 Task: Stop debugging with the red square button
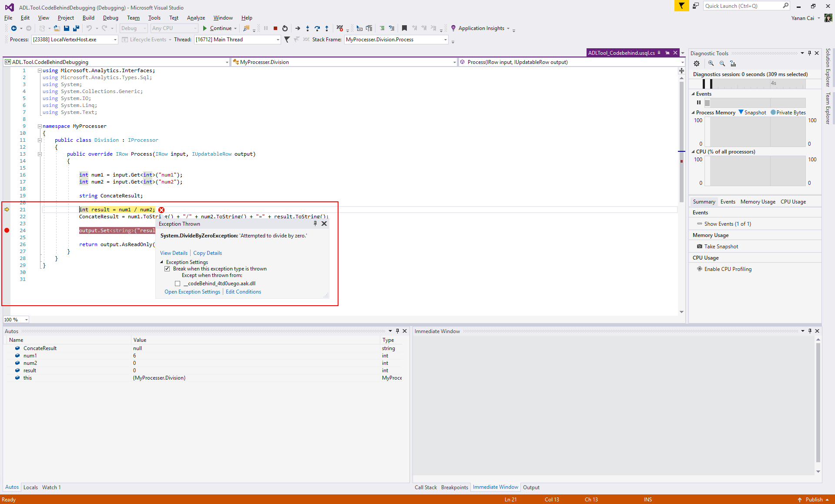click(275, 28)
